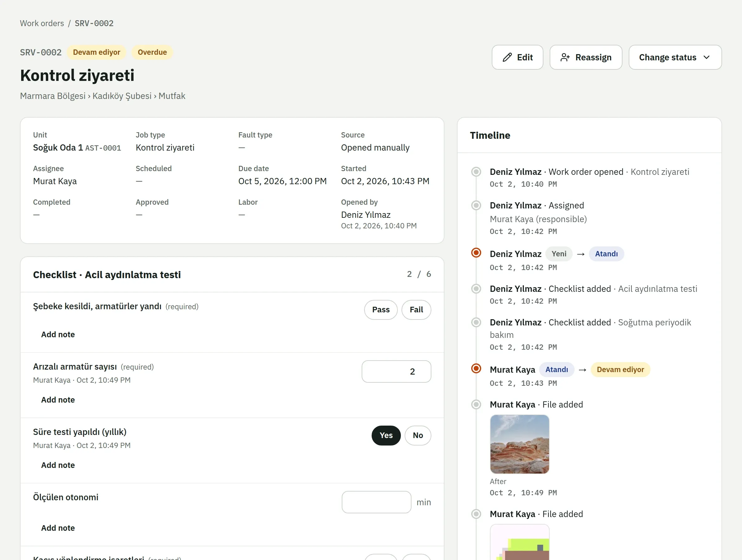Click the assignee name 'Murat Kaya' in details card
Screen dimensions: 742x560
tap(55, 181)
